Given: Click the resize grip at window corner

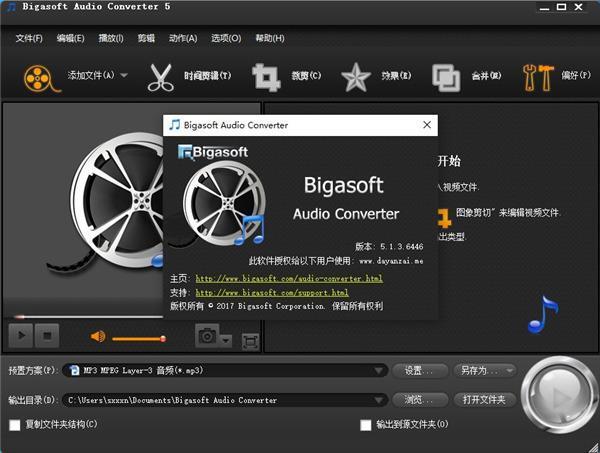Looking at the screenshot, I should pos(594,448).
